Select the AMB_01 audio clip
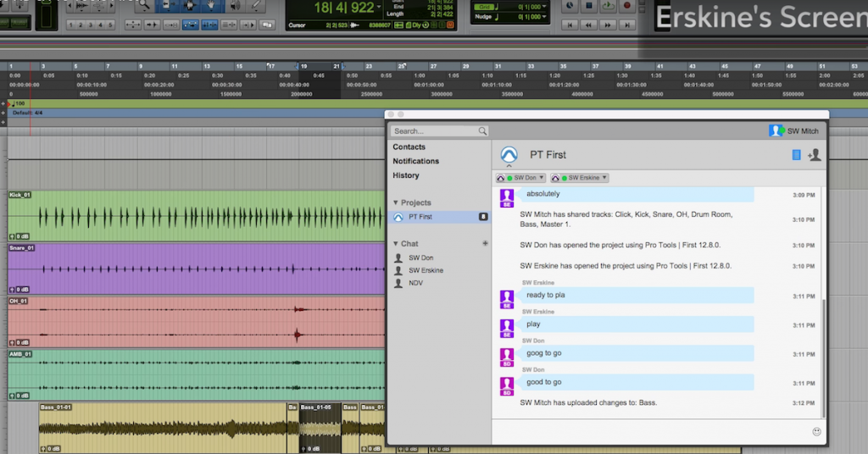This screenshot has height=454, width=868. pos(196,375)
